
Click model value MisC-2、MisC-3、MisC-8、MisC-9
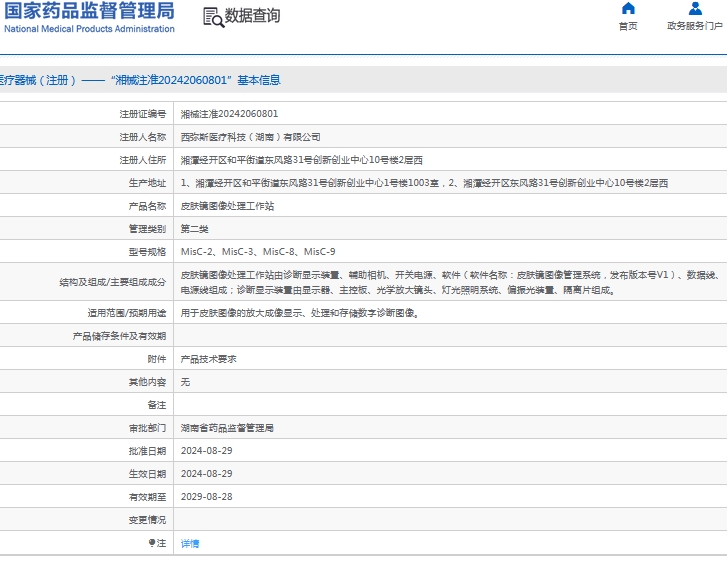click(x=258, y=252)
